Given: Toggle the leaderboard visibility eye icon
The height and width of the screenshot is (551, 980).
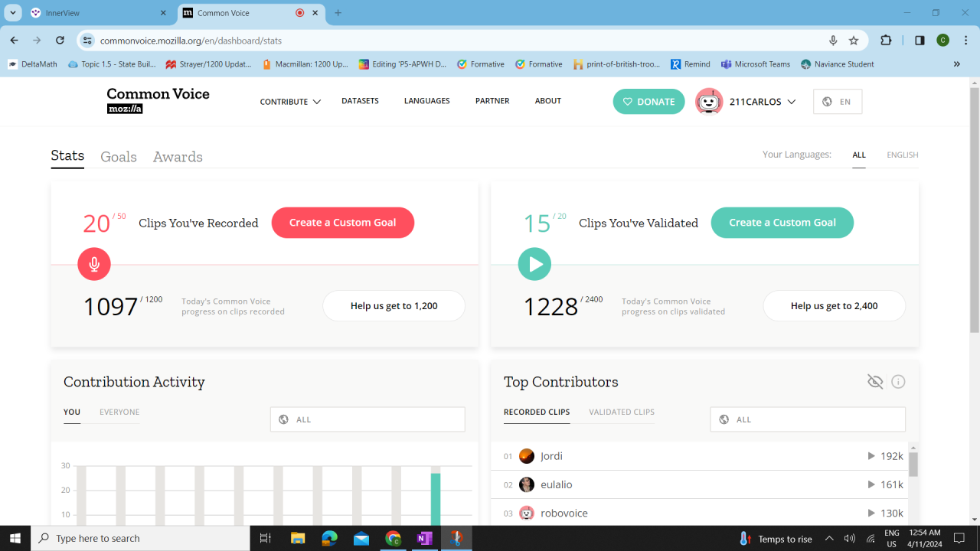Looking at the screenshot, I should [x=875, y=381].
